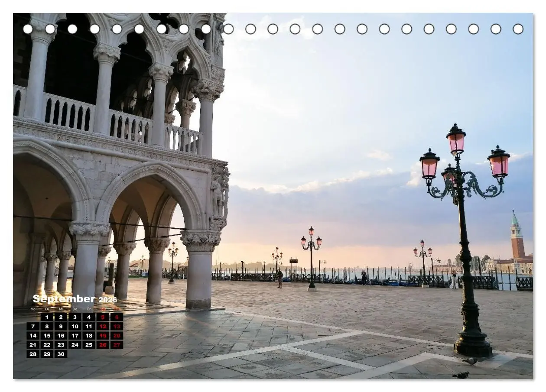Choose date 3 in the calendar grid

tap(75, 317)
